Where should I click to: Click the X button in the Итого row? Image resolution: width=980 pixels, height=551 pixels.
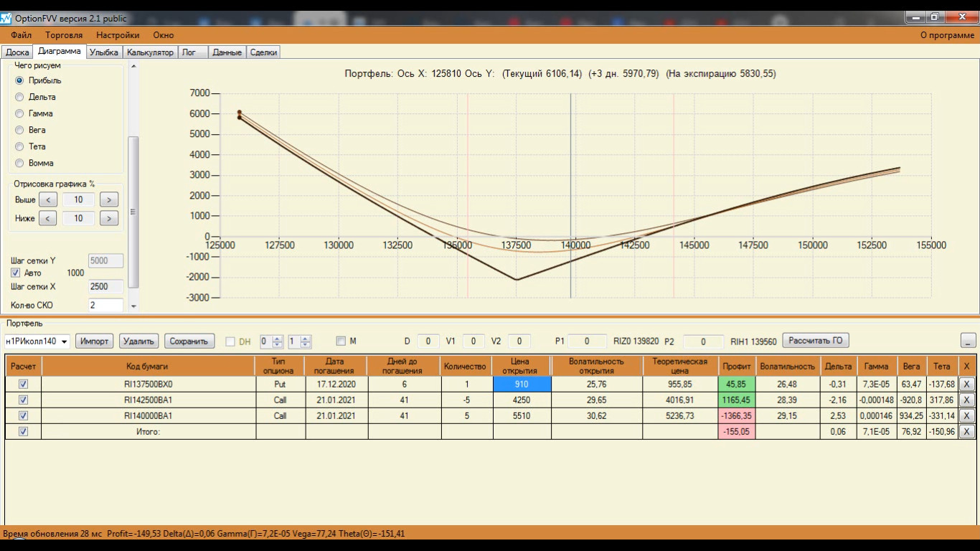(x=966, y=431)
